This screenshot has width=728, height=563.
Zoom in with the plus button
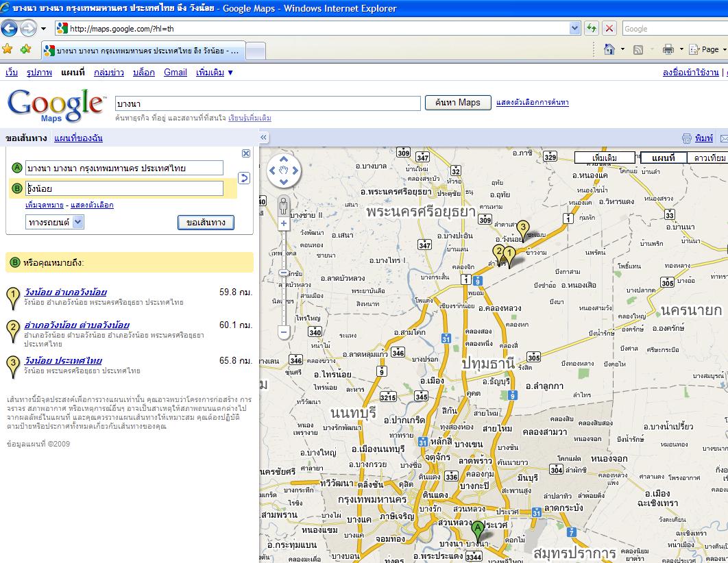click(x=284, y=223)
